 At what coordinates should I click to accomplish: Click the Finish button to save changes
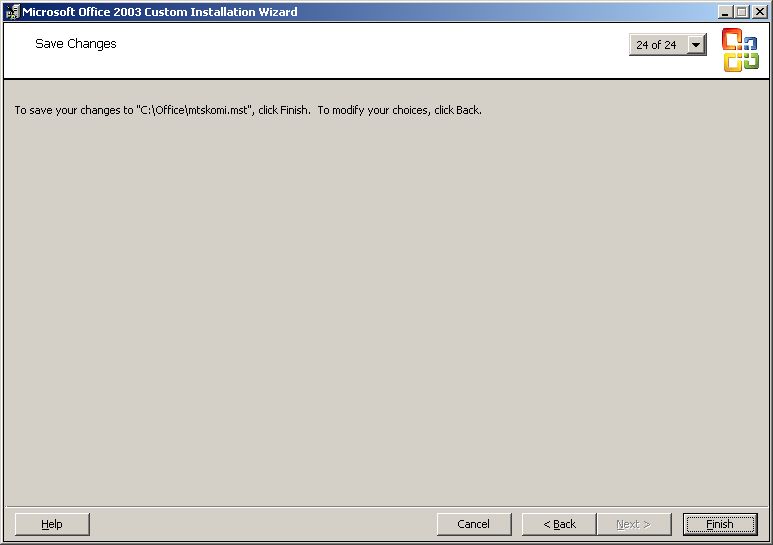719,524
